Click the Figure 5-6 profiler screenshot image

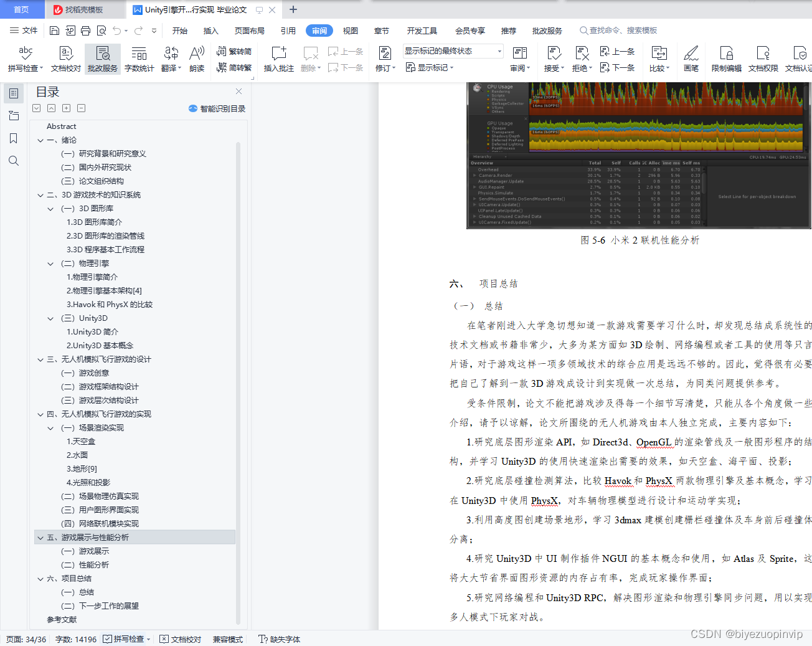pos(639,156)
